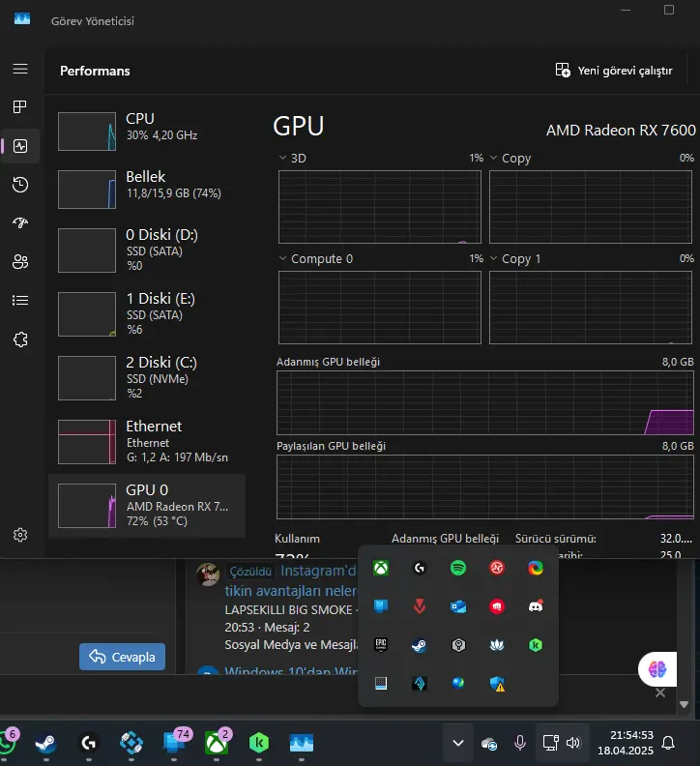Select Bellek in the performance list
This screenshot has height=766, width=700.
147,188
